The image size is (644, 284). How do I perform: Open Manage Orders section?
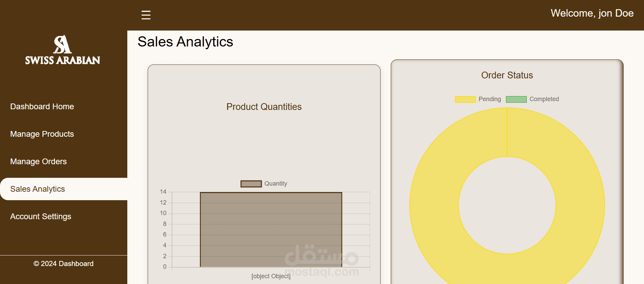[38, 162]
